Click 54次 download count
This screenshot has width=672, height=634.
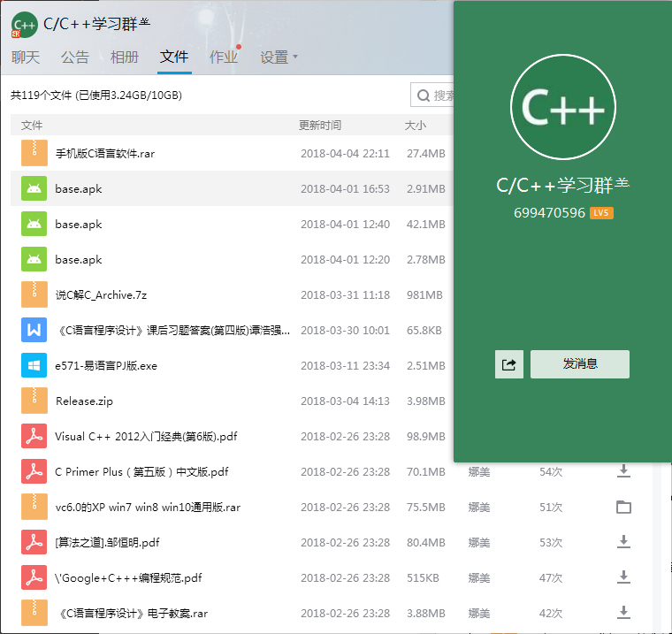[x=551, y=472]
